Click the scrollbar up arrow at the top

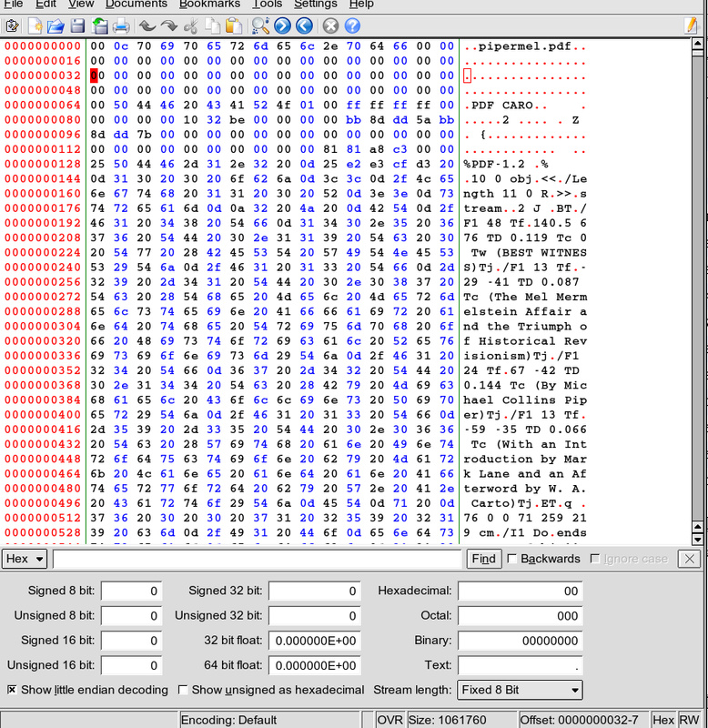click(697, 44)
